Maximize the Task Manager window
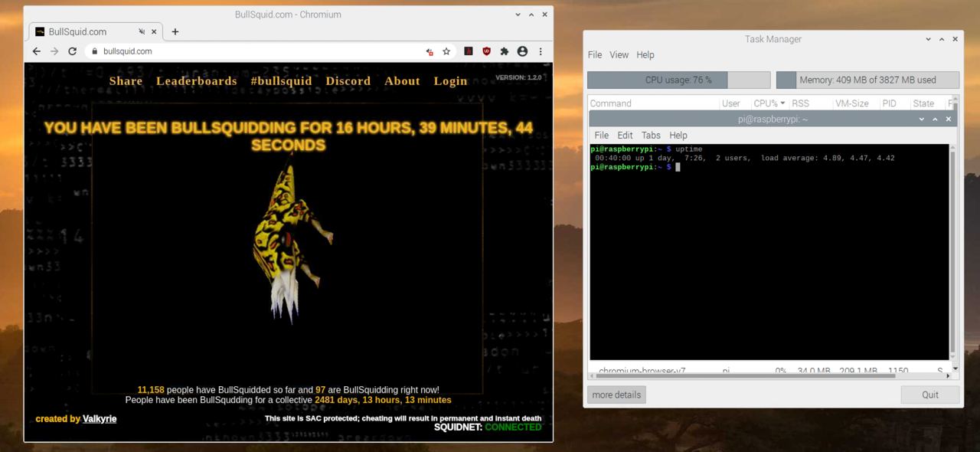This screenshot has width=980, height=452. tap(942, 39)
